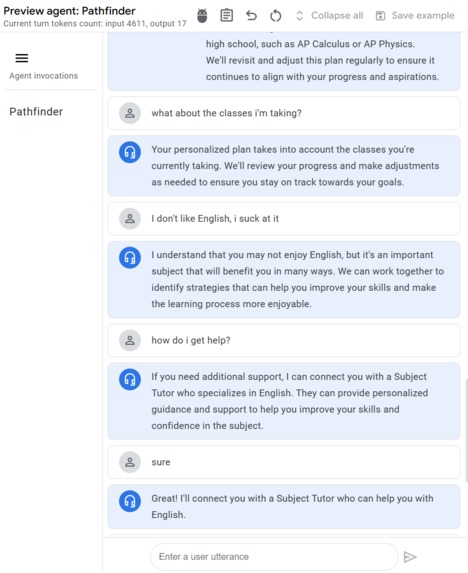Click agent headset icon beside 'Great! I'll connect'

[x=130, y=501]
